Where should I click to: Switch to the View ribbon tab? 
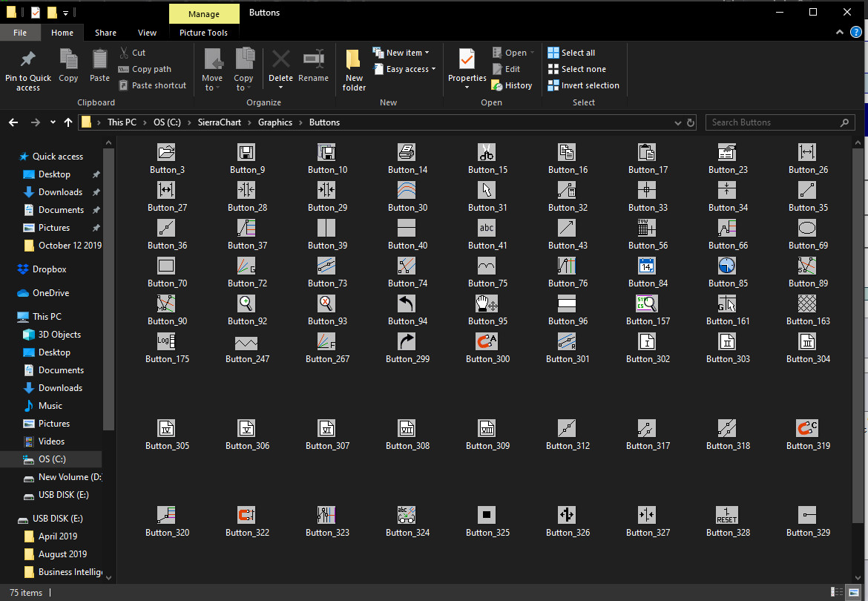click(x=147, y=33)
